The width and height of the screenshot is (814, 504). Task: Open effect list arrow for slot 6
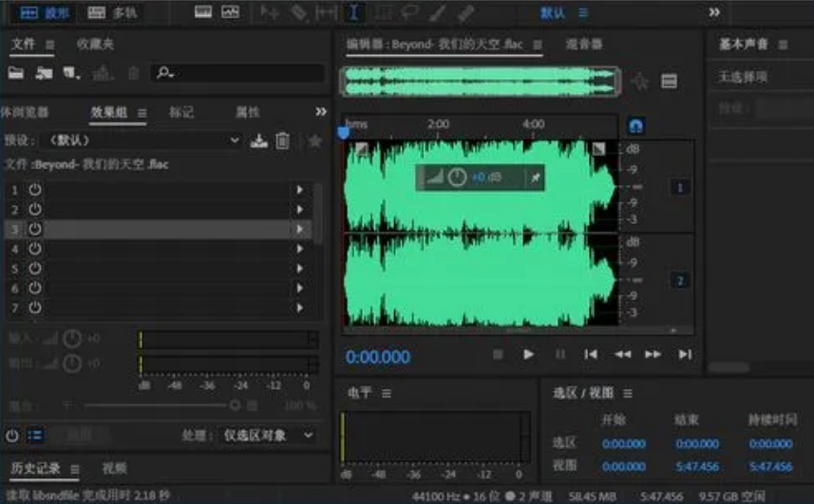pyautogui.click(x=299, y=289)
